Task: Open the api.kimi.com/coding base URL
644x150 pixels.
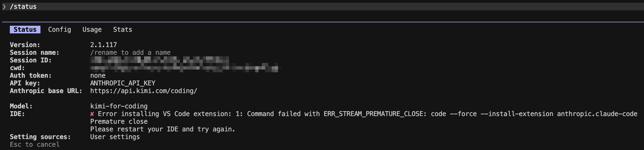Action: (x=144, y=91)
